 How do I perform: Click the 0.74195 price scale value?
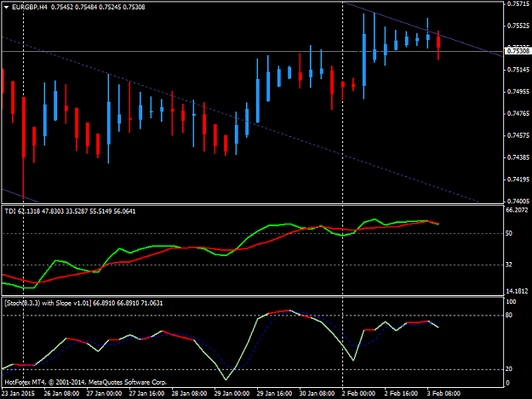(x=518, y=180)
